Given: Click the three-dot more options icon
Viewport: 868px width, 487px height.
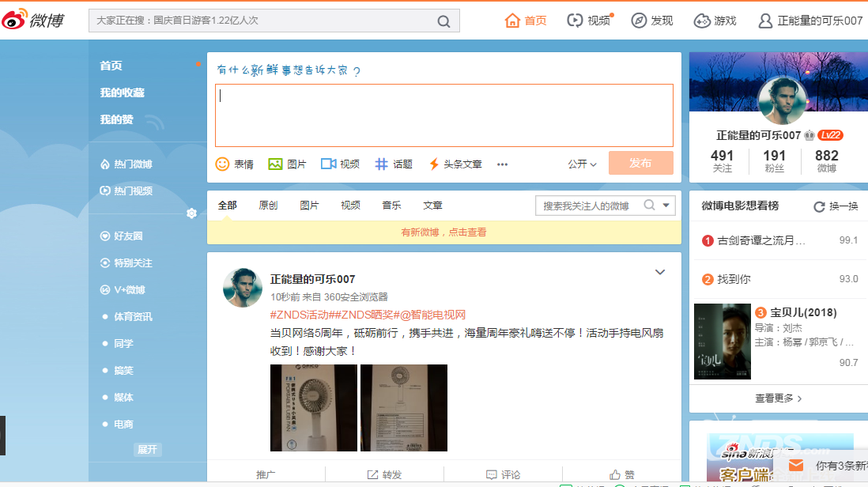Looking at the screenshot, I should click(502, 164).
